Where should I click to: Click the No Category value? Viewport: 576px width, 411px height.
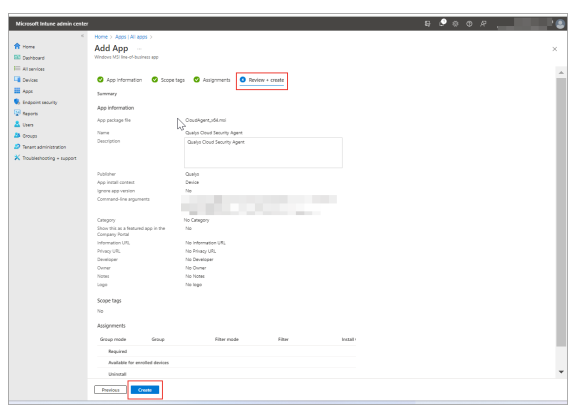(x=197, y=220)
